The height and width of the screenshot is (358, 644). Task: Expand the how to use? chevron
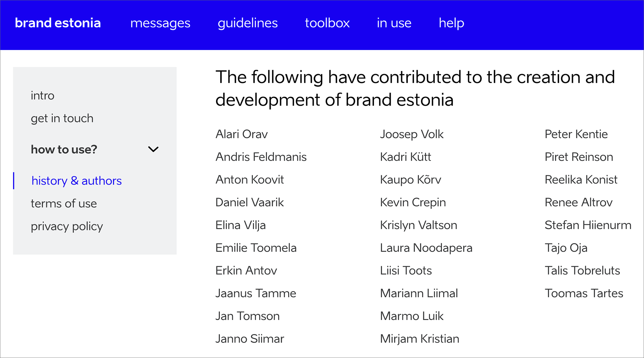click(x=153, y=149)
